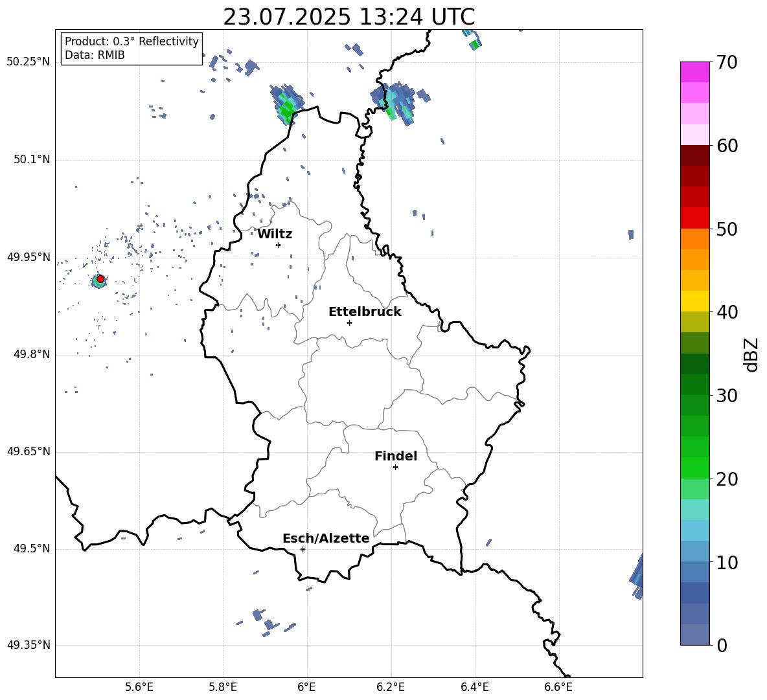
Task: Click the dBZ colorbar axis label
Action: click(751, 354)
